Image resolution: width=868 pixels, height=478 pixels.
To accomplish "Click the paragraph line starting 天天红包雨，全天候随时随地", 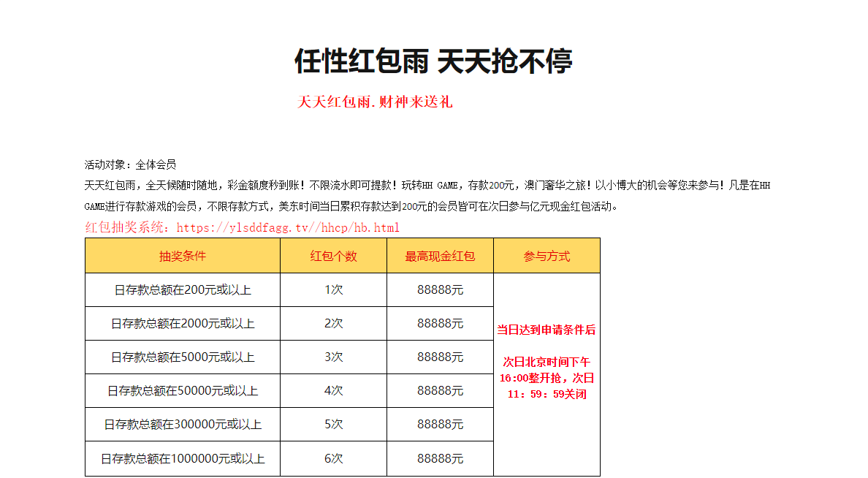I will click(427, 186).
